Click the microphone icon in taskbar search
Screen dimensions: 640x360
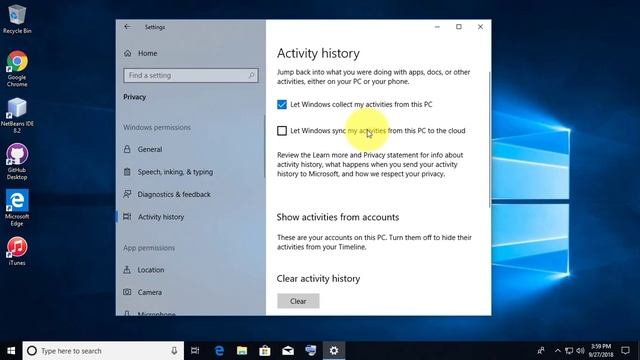pos(174,351)
